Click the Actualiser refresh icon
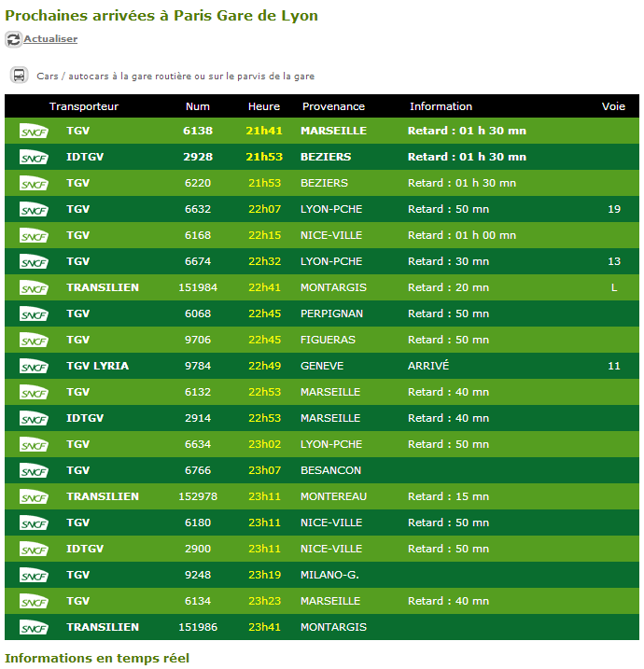The height and width of the screenshot is (669, 644). [x=13, y=39]
